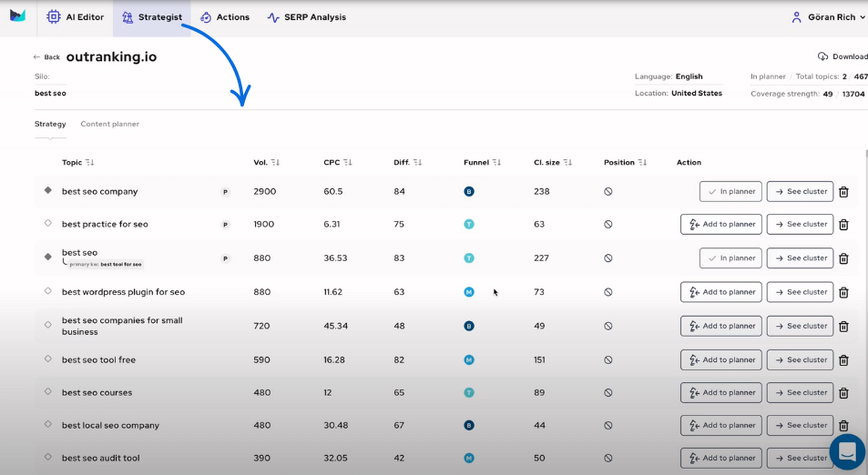Click the P badge on best seo company
The height and width of the screenshot is (475, 868).
(x=225, y=192)
